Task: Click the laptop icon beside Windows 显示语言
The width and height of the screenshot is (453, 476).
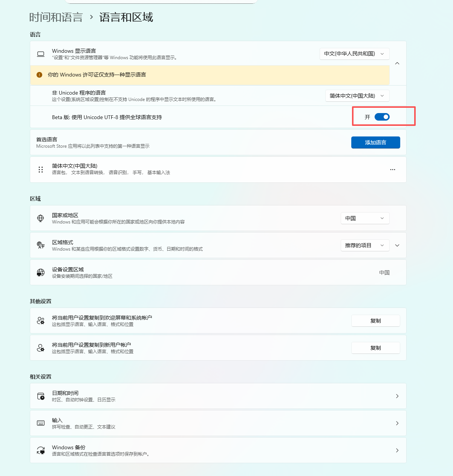Action: pos(41,54)
